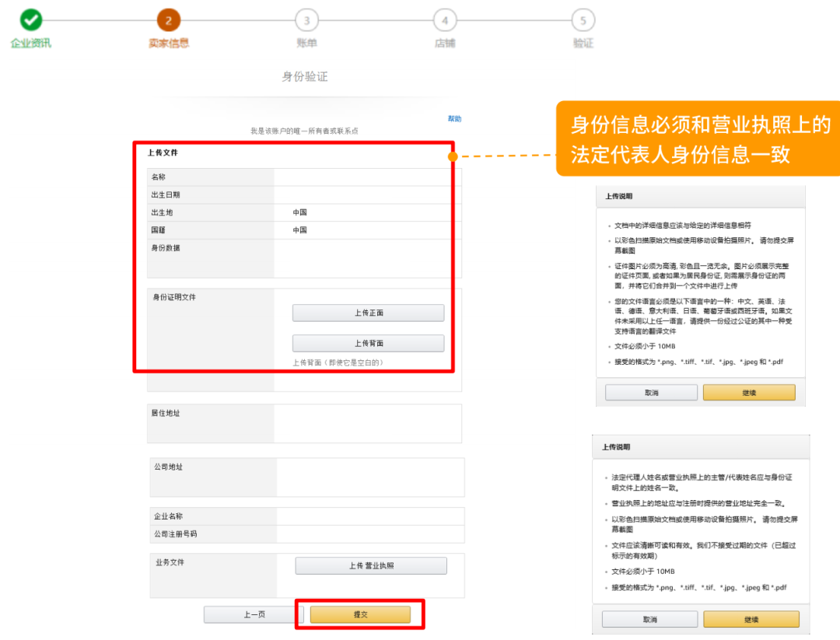Viewport: 840px width, 640px height.
Task: Cancel the upper 上传说明 dialog
Action: point(652,393)
